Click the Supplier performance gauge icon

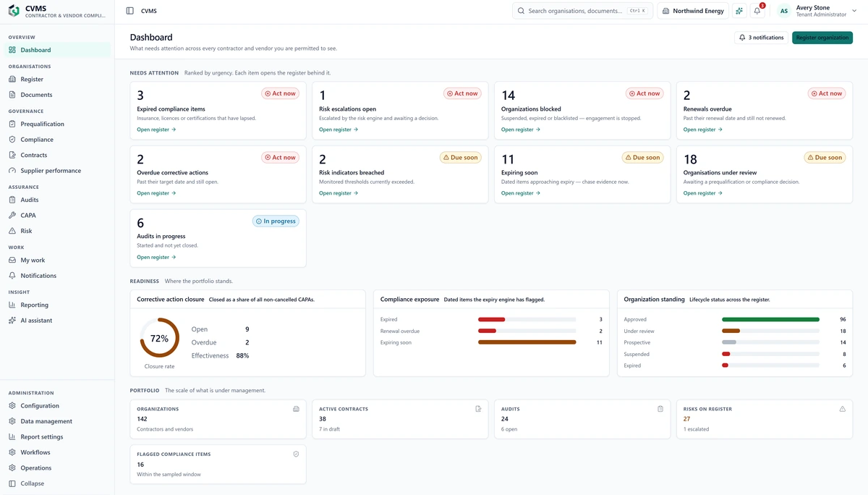(12, 171)
